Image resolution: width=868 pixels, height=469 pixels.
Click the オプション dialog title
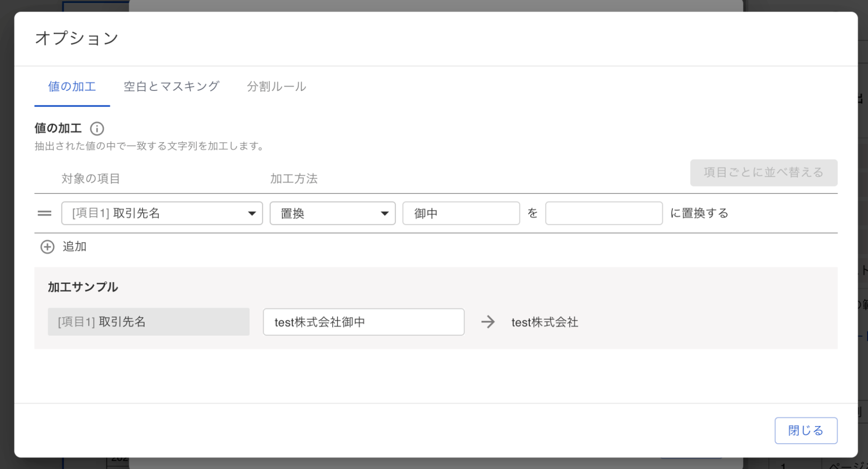pos(76,38)
